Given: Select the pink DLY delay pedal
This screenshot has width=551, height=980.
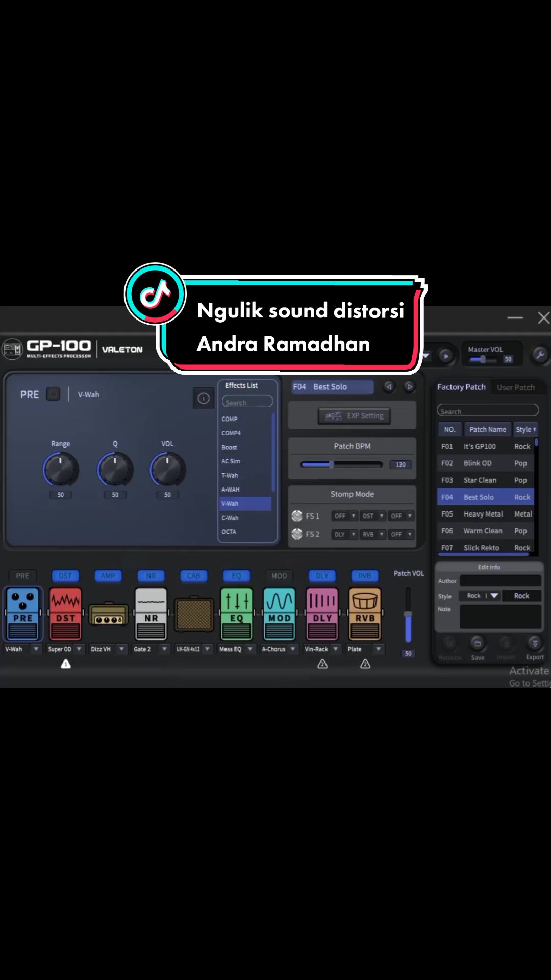Looking at the screenshot, I should (x=322, y=614).
